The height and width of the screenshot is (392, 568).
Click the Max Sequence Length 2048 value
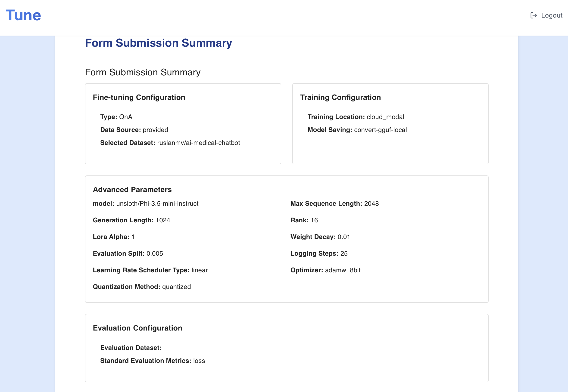371,204
